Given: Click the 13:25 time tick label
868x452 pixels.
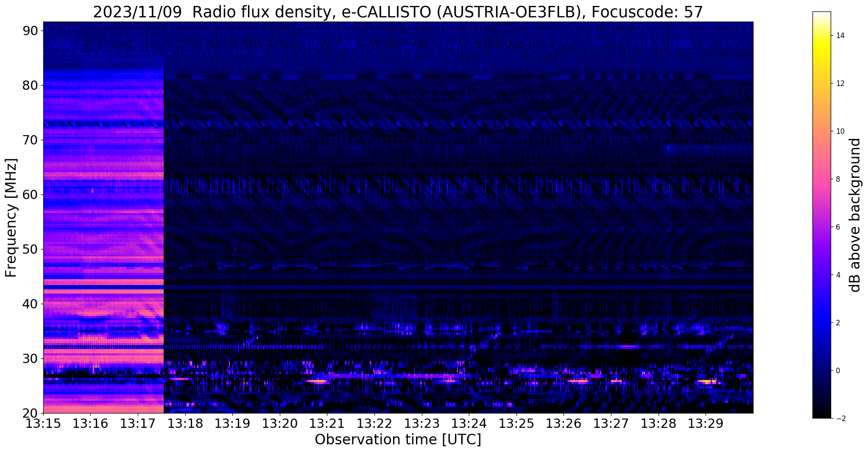Looking at the screenshot, I should click(516, 424).
